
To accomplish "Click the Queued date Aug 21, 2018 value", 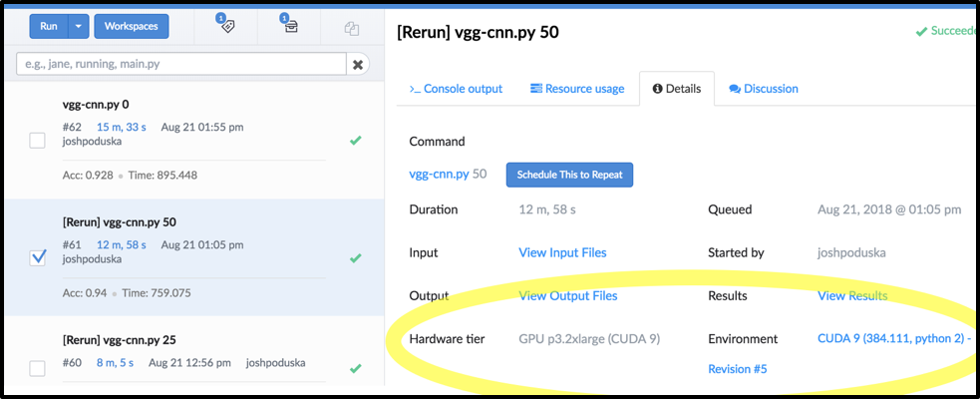I will pyautogui.click(x=889, y=209).
